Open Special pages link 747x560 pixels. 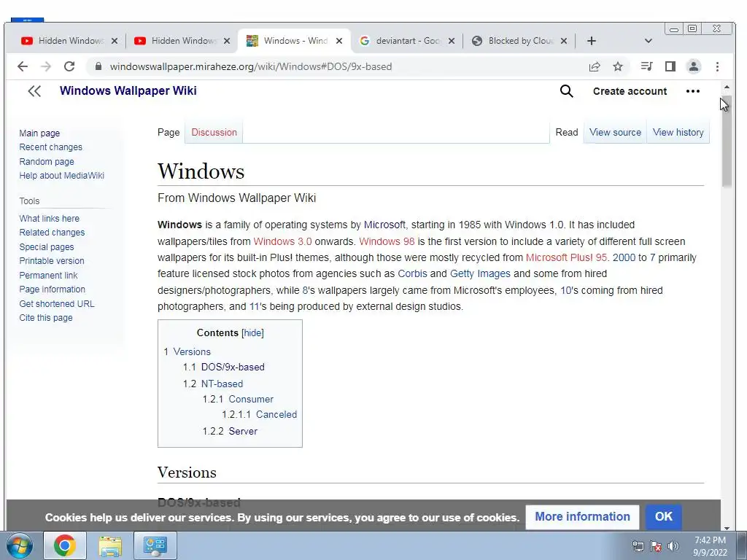pyautogui.click(x=46, y=247)
